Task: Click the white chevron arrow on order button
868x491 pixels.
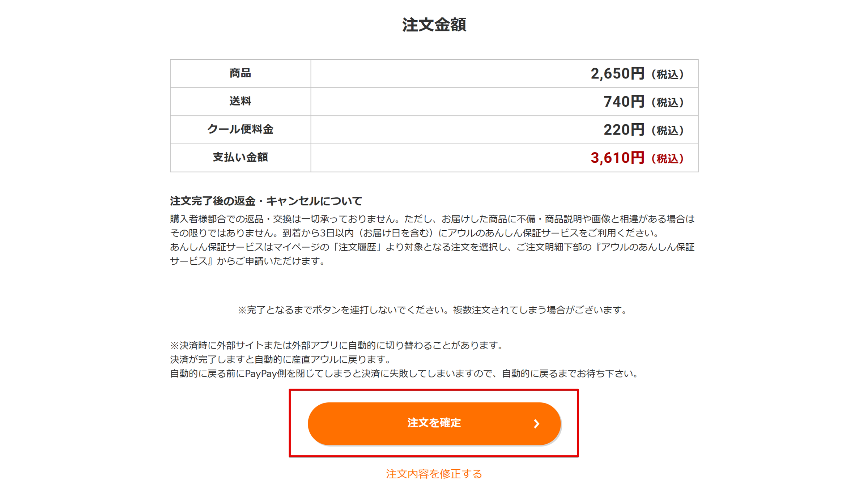Action: coord(536,424)
